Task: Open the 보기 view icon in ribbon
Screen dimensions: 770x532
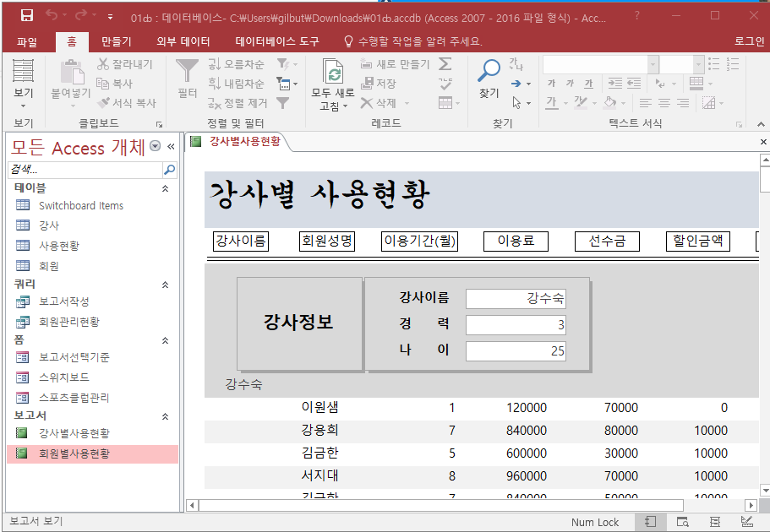Action: tap(24, 71)
